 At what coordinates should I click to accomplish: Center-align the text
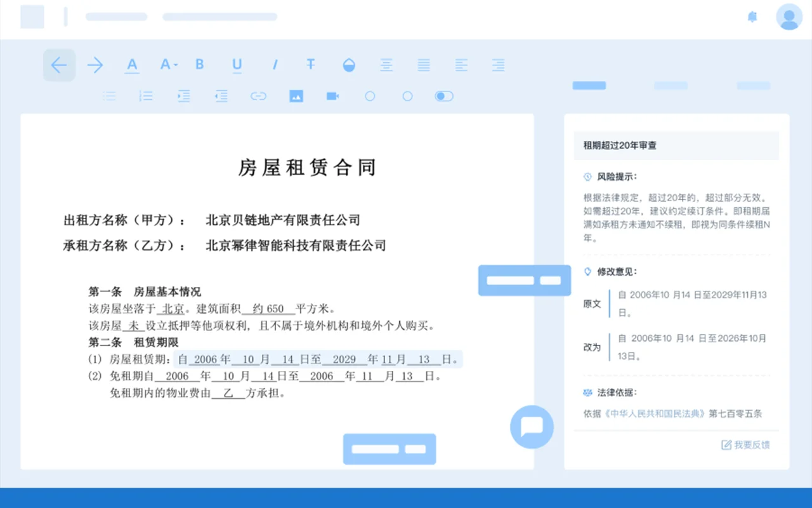(x=386, y=65)
